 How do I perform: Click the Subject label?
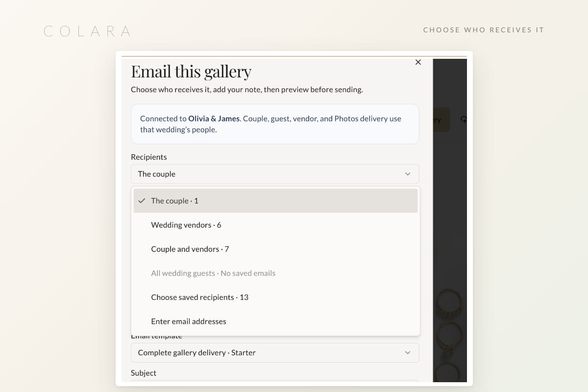[144, 373]
